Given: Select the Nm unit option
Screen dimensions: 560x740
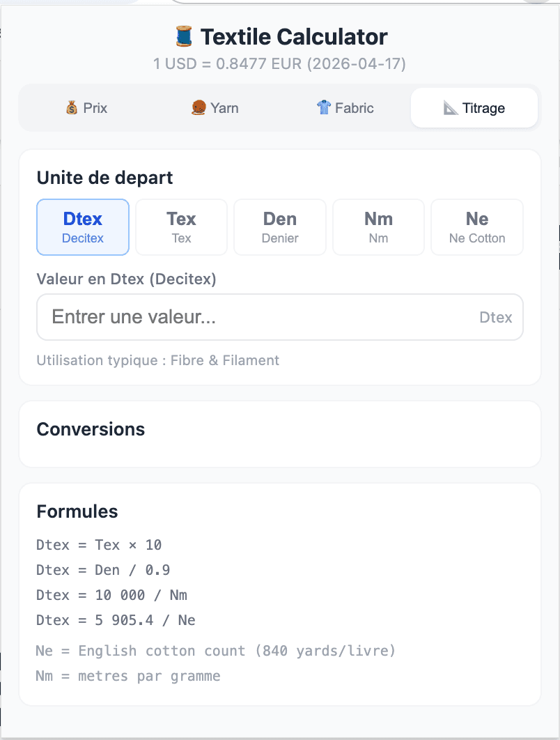Looking at the screenshot, I should click(x=378, y=226).
